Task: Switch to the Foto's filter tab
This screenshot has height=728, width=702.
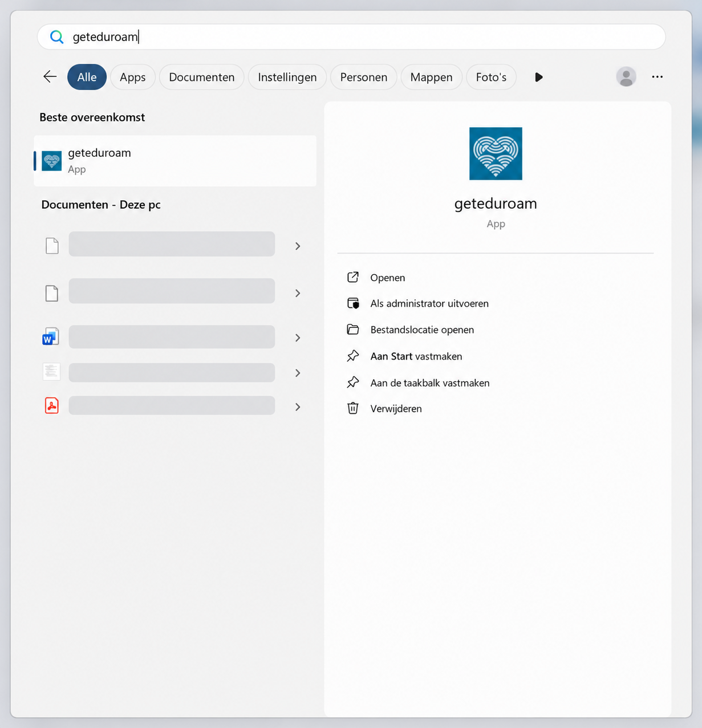Action: coord(492,77)
